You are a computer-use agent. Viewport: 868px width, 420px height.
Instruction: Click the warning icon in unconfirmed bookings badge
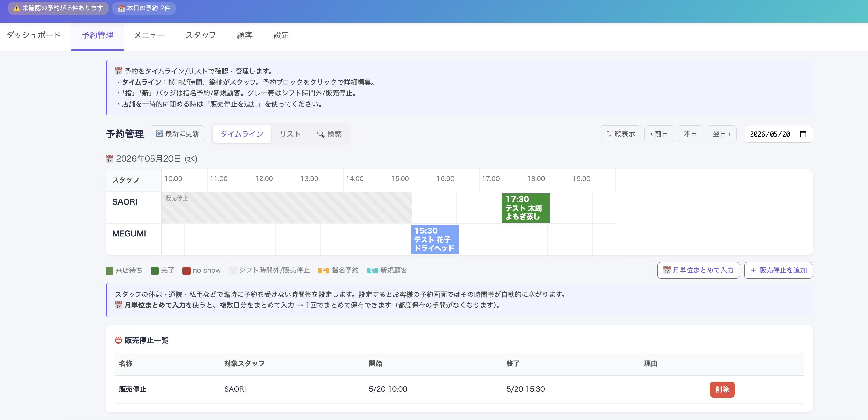pyautogui.click(x=16, y=8)
